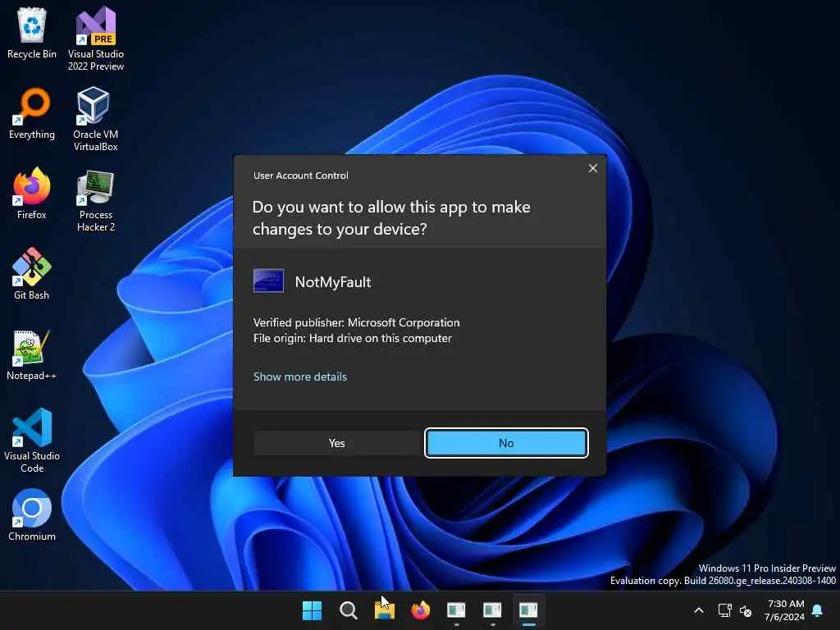The width and height of the screenshot is (840, 630).
Task: Click the NotMyFault app icon in dialog
Action: coord(268,281)
